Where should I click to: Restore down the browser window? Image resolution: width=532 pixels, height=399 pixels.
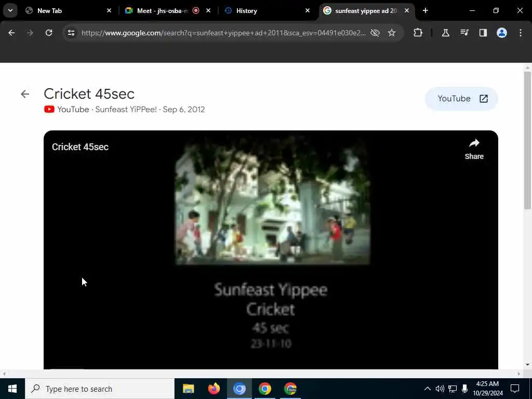pos(496,10)
